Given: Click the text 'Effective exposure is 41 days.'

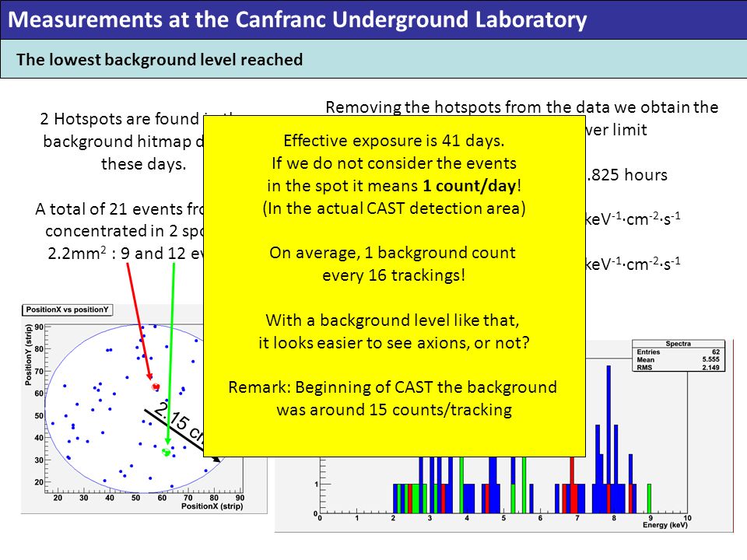Looking at the screenshot, I should (x=394, y=141).
